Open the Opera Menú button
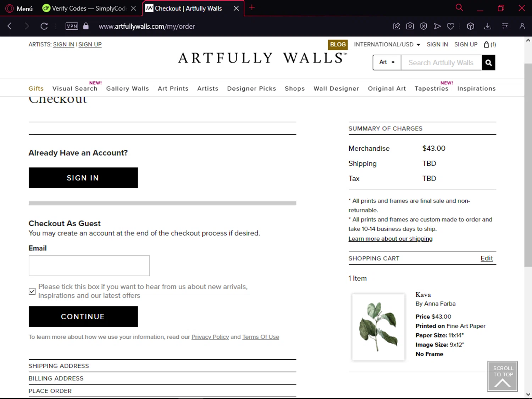 point(19,8)
